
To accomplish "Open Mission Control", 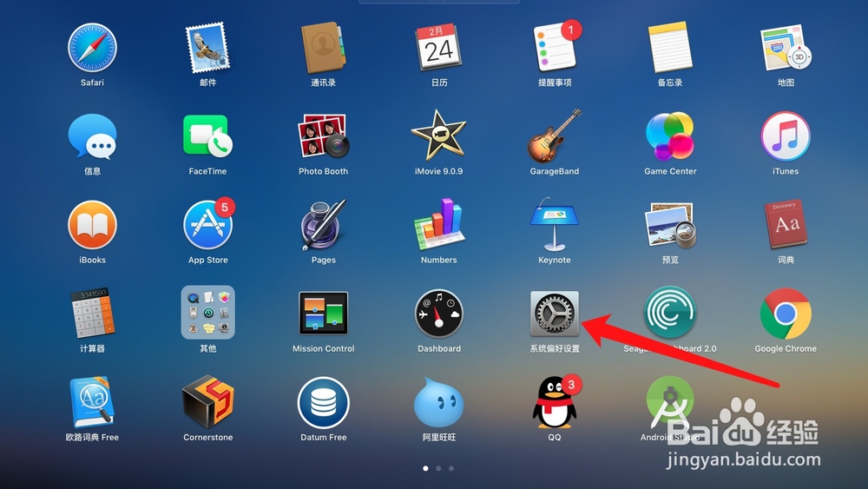I will (323, 314).
